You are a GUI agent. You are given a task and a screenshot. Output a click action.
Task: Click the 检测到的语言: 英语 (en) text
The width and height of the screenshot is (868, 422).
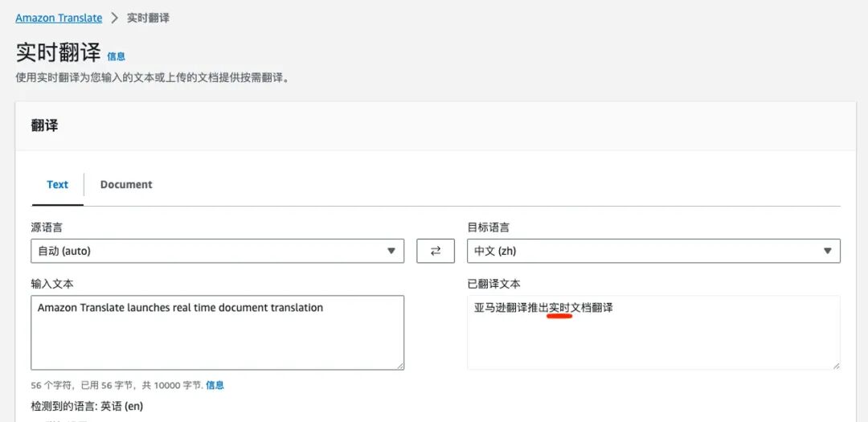(87, 406)
